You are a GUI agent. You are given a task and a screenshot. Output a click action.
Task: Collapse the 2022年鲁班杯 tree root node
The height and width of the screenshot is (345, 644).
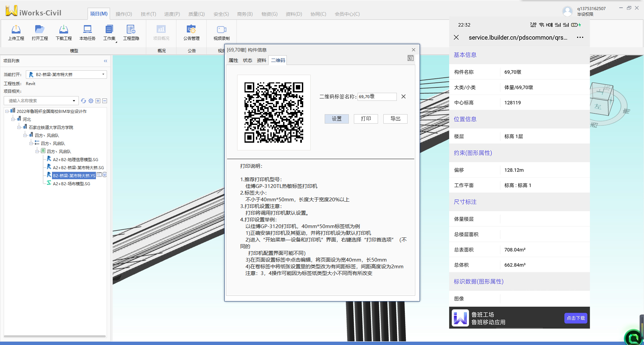tap(7, 111)
